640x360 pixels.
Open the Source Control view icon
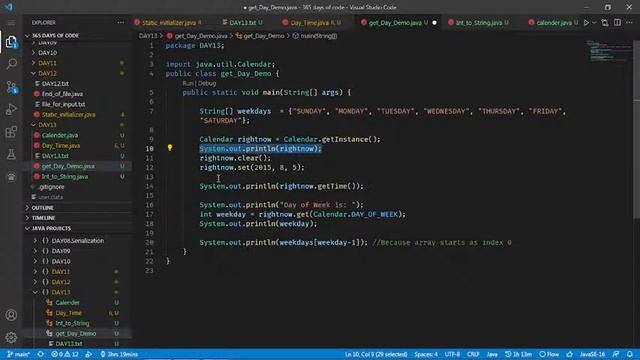coord(11,87)
